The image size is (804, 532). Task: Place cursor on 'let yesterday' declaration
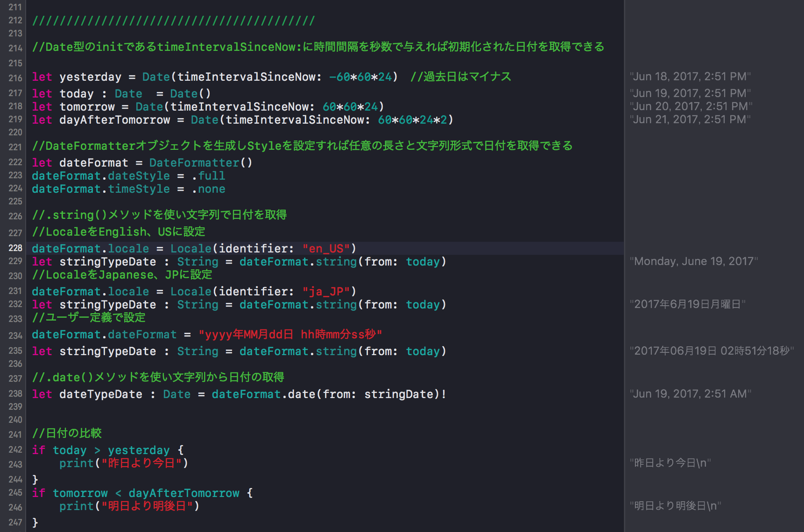point(215,77)
